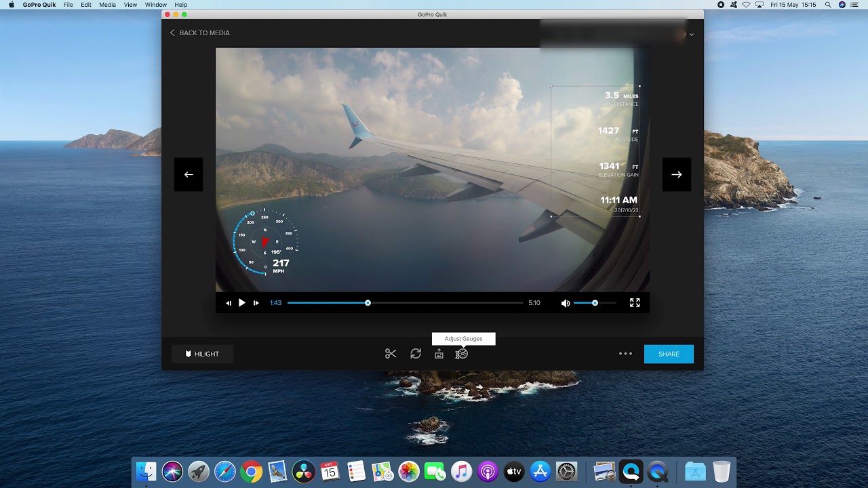868x488 pixels.
Task: Select the speedometer compass gauge overlay
Action: [265, 242]
